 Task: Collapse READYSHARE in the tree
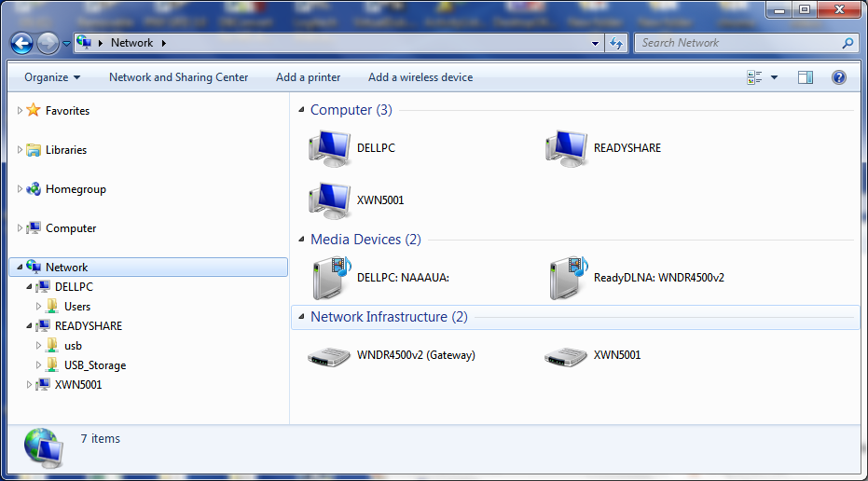[29, 326]
